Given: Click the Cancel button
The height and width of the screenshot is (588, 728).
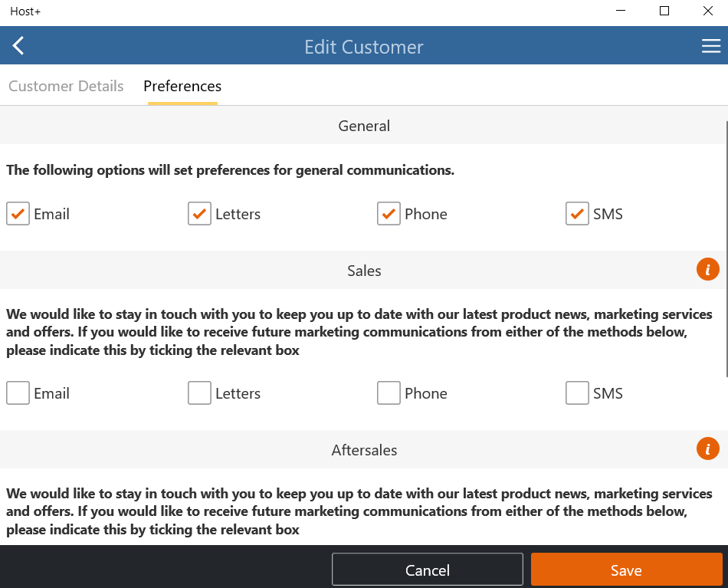Looking at the screenshot, I should click(427, 570).
